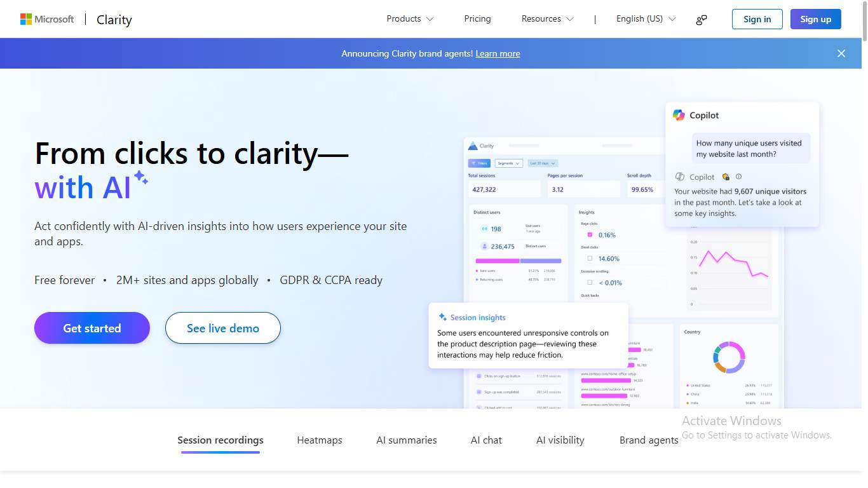The height and width of the screenshot is (488, 868).
Task: Click the colorful Copilot logo in the chat card header
Action: coord(679,115)
